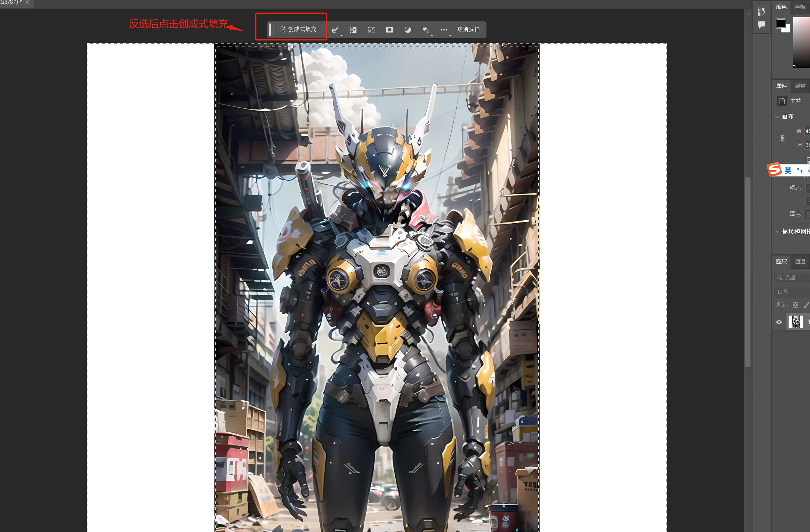Click the invert selection icon
This screenshot has height=532, width=810.
[353, 30]
